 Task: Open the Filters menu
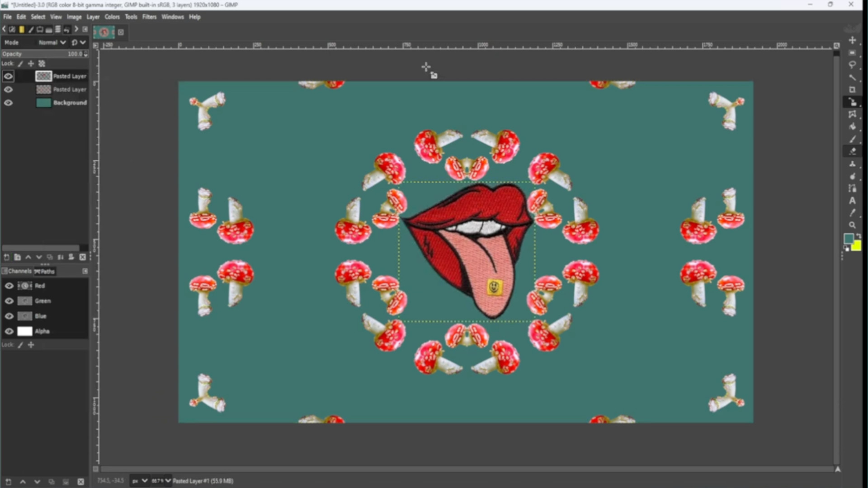click(149, 17)
